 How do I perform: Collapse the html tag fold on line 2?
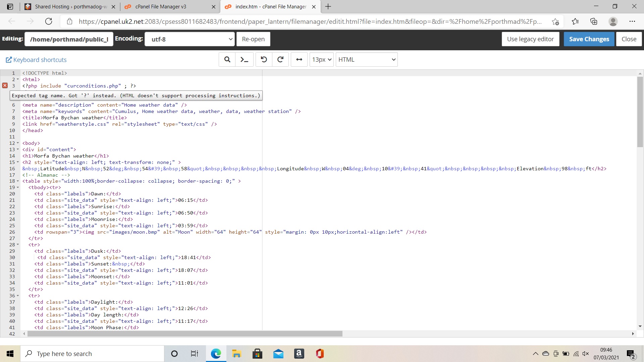[18, 79]
